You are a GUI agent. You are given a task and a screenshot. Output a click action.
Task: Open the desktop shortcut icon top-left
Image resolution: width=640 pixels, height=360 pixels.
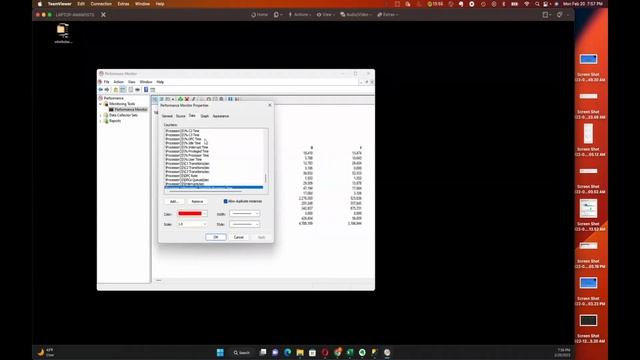tap(63, 33)
